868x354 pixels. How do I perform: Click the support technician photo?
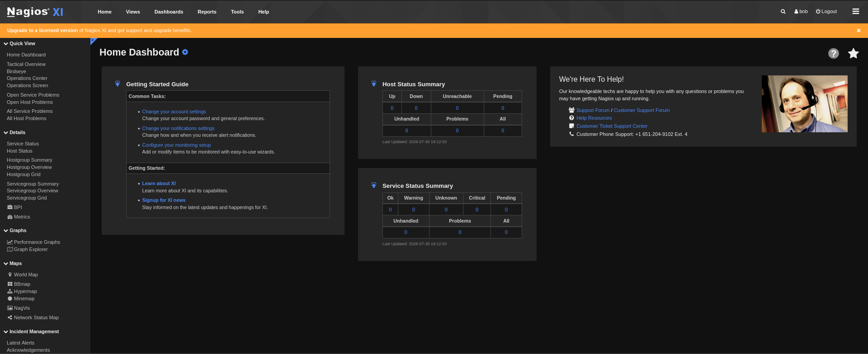pyautogui.click(x=805, y=104)
